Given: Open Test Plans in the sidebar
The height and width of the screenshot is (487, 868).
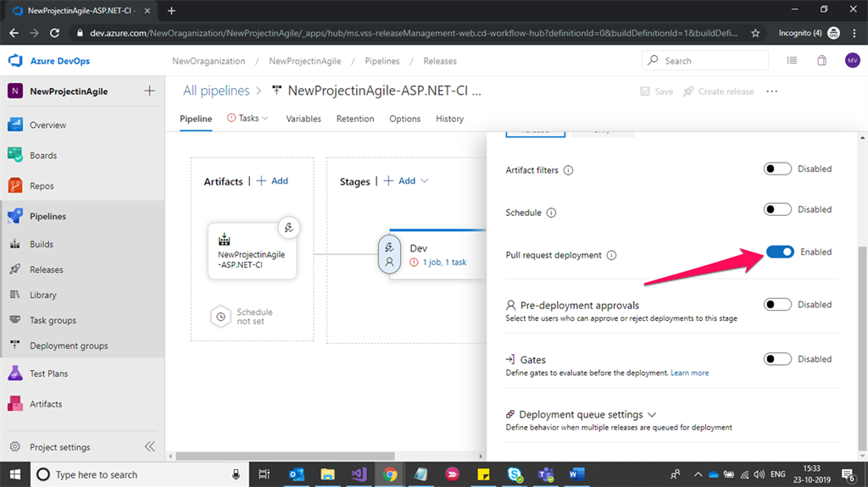Looking at the screenshot, I should click(48, 374).
